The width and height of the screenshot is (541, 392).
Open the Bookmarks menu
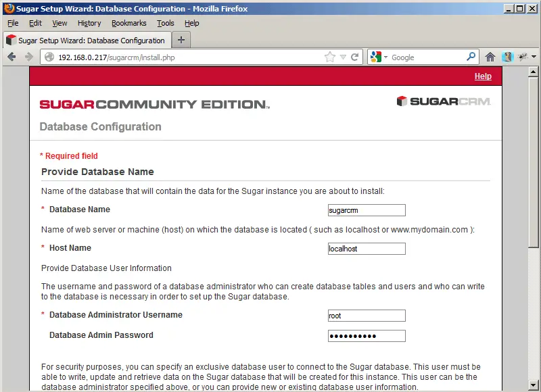[x=128, y=23]
